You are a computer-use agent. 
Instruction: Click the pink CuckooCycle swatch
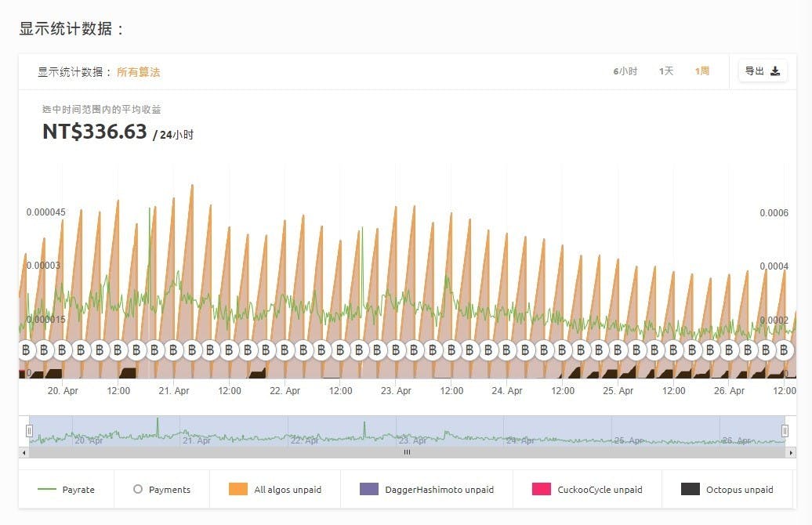[542, 489]
